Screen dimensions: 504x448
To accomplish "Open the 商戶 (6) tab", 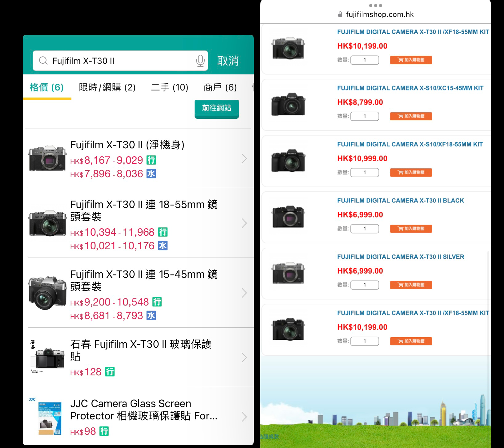I will [220, 87].
